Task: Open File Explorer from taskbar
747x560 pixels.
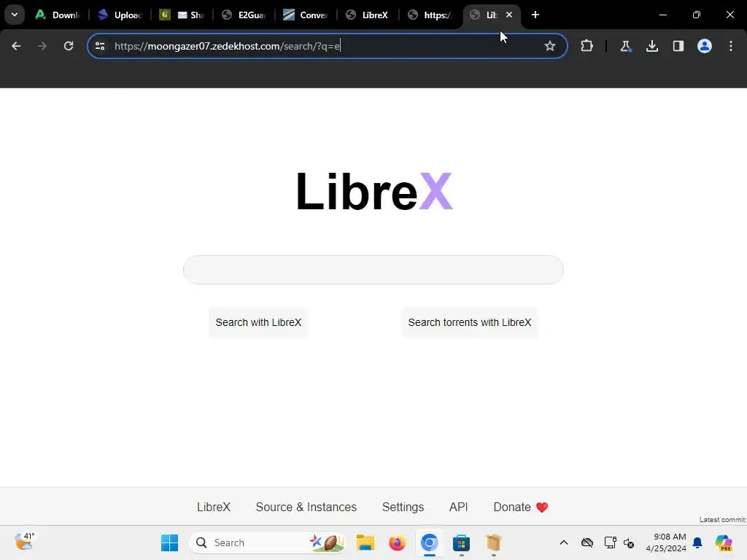Action: pos(365,542)
